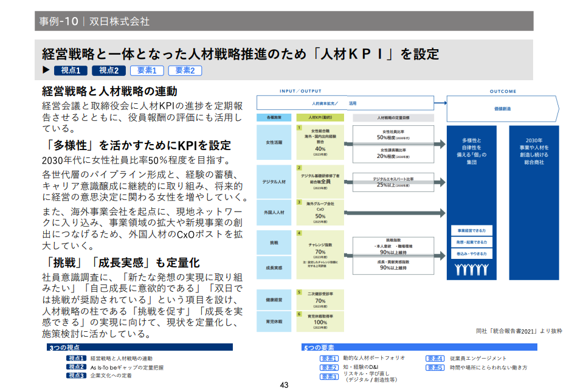Click number 6 badge beside 育児休職取得率
The image size is (569, 392).
click(299, 314)
